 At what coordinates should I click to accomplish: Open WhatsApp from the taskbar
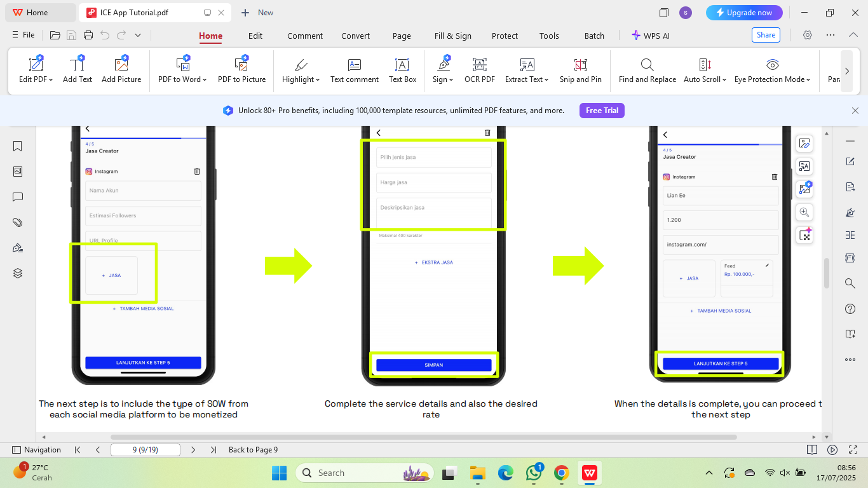coord(533,473)
